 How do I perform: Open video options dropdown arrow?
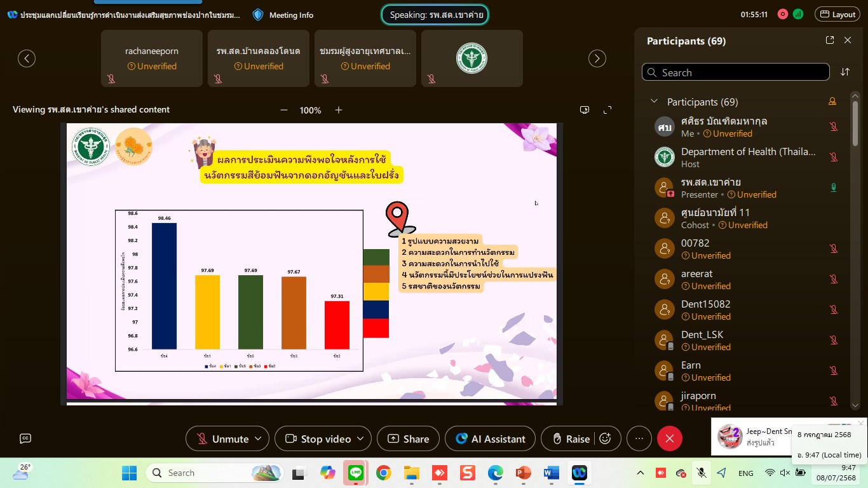(x=360, y=438)
